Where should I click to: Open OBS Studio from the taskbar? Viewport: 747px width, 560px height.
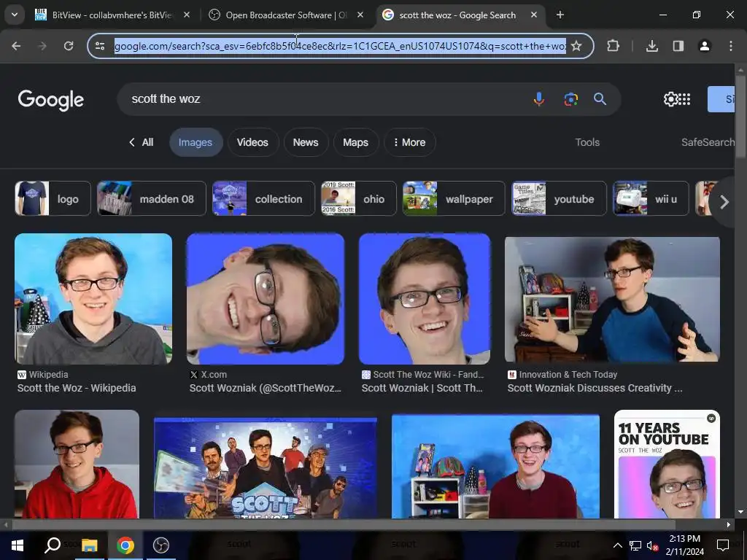(x=161, y=545)
